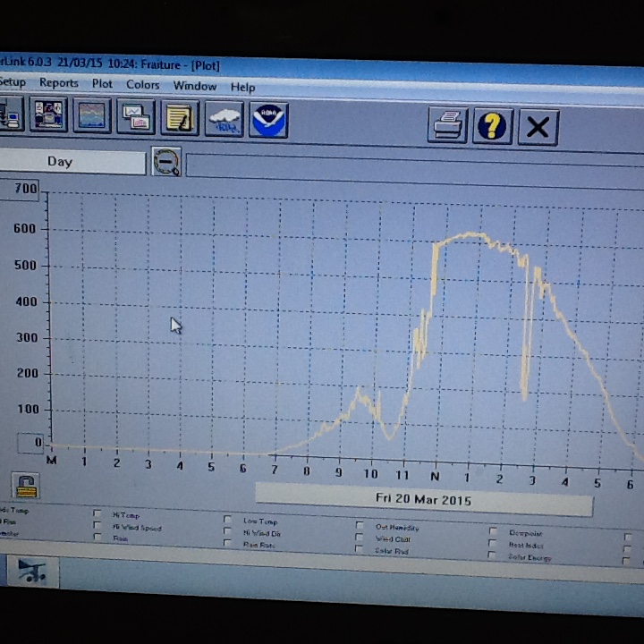The height and width of the screenshot is (644, 644).
Task: Open help with the question mark icon
Action: 493,126
